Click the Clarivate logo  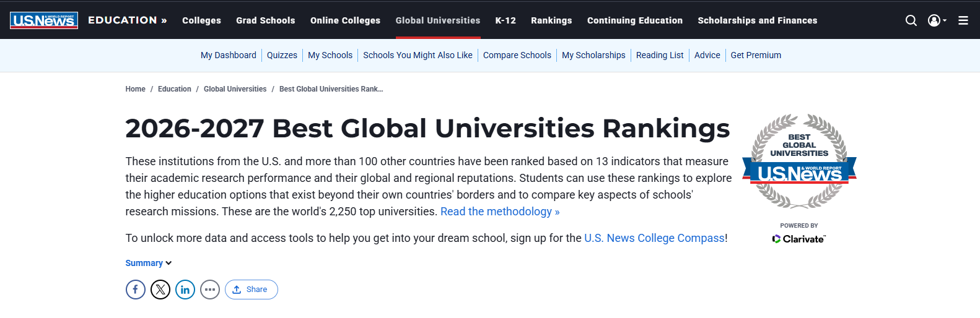pyautogui.click(x=799, y=239)
